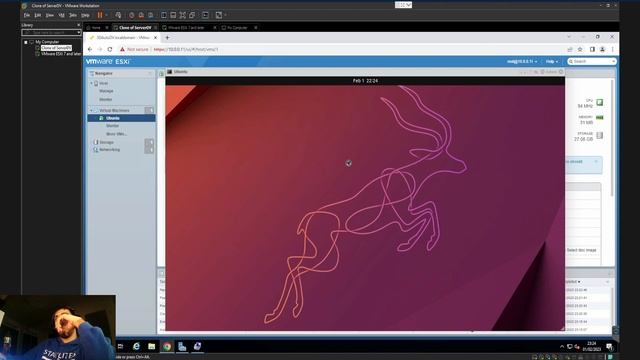Screen dimensions: 640x360
Task: Open the Windows notification center icon
Action: point(609,347)
